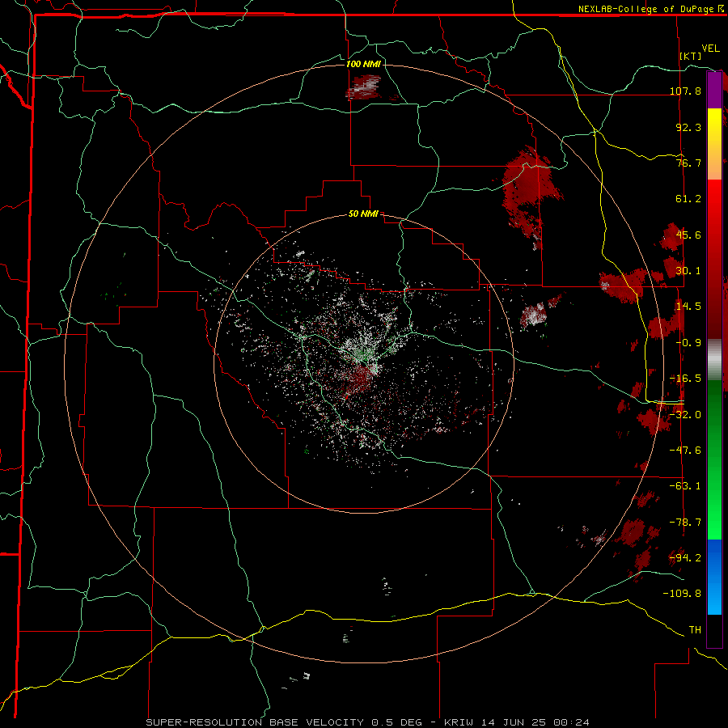Click the purple segment of velocity color bar
This screenshot has height=728, width=728.
tap(714, 90)
